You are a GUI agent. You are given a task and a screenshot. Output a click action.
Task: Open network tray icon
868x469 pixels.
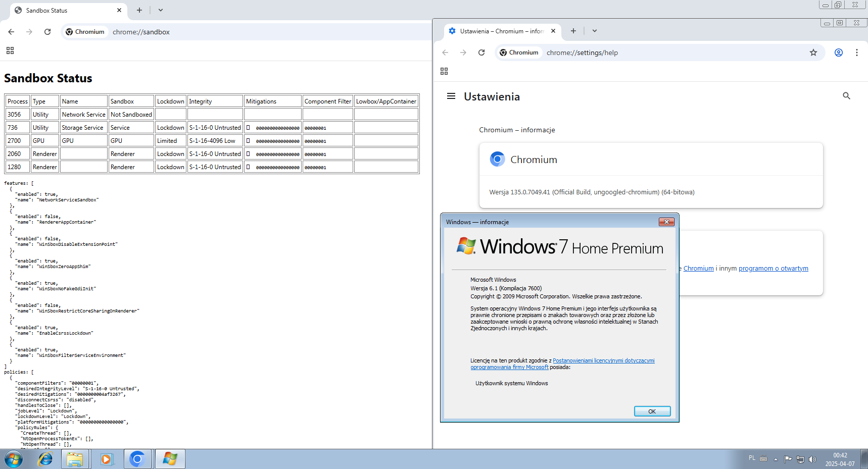[x=800, y=459]
